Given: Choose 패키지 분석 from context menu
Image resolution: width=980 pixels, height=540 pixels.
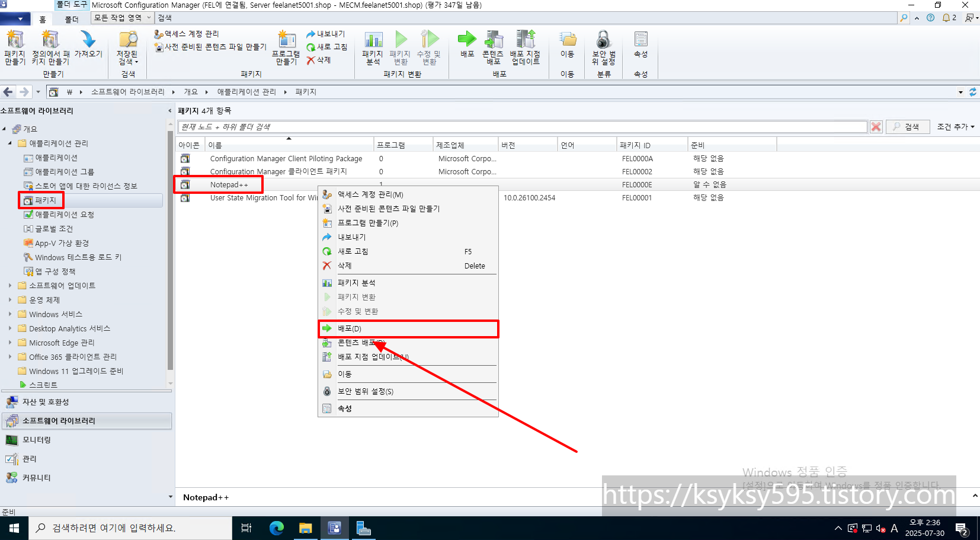Looking at the screenshot, I should [x=408, y=283].
